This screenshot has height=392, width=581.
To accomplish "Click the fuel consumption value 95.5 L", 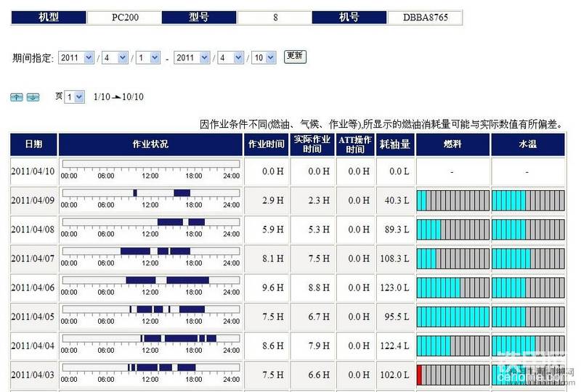I will 397,317.
